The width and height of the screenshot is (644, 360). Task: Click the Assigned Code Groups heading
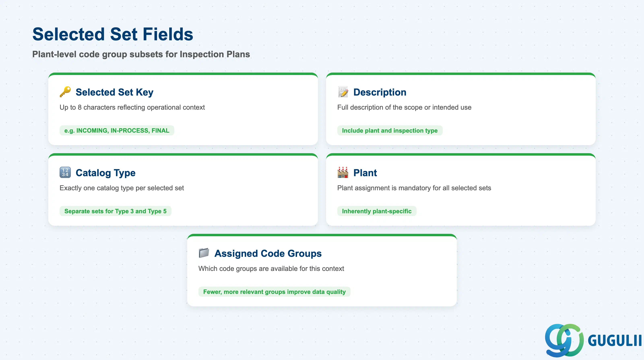(x=268, y=253)
